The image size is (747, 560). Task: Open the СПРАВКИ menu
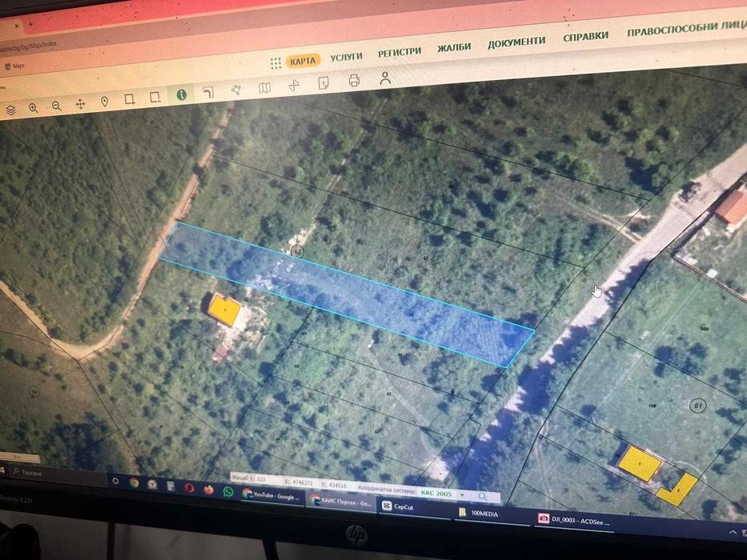585,36
